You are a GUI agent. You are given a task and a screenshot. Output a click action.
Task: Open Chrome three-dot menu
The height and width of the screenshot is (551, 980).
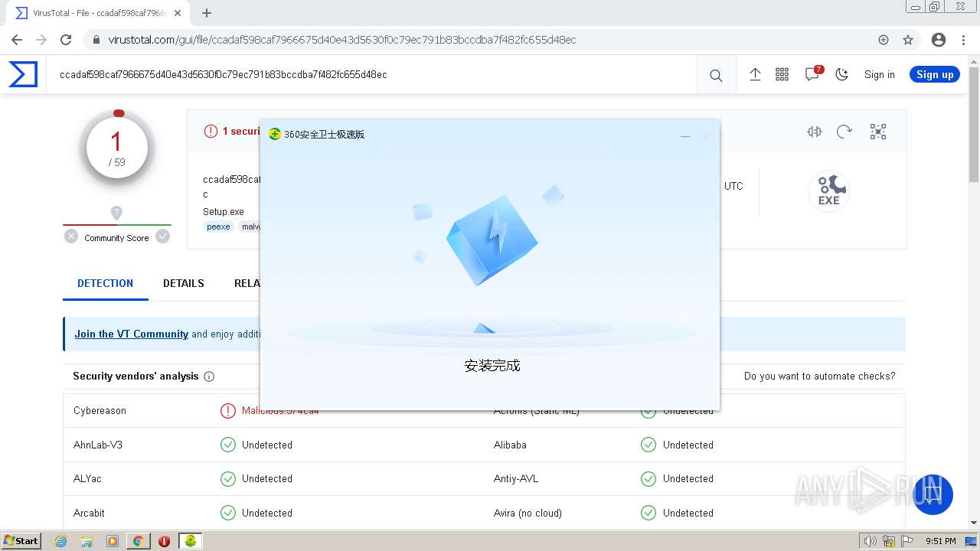pos(963,40)
